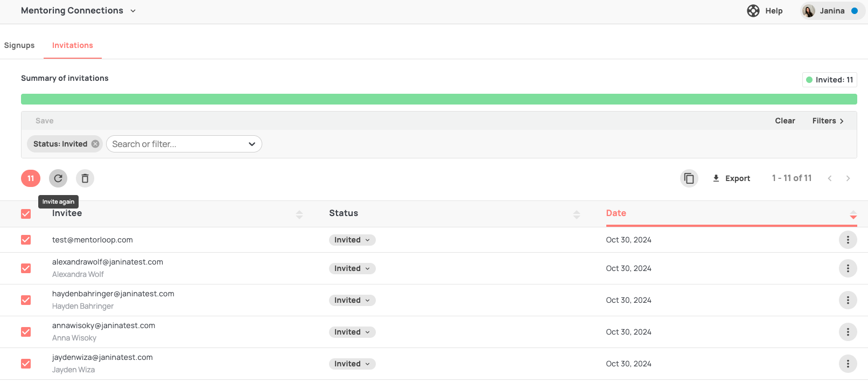
Task: Click the Invite again refresh icon
Action: point(58,178)
